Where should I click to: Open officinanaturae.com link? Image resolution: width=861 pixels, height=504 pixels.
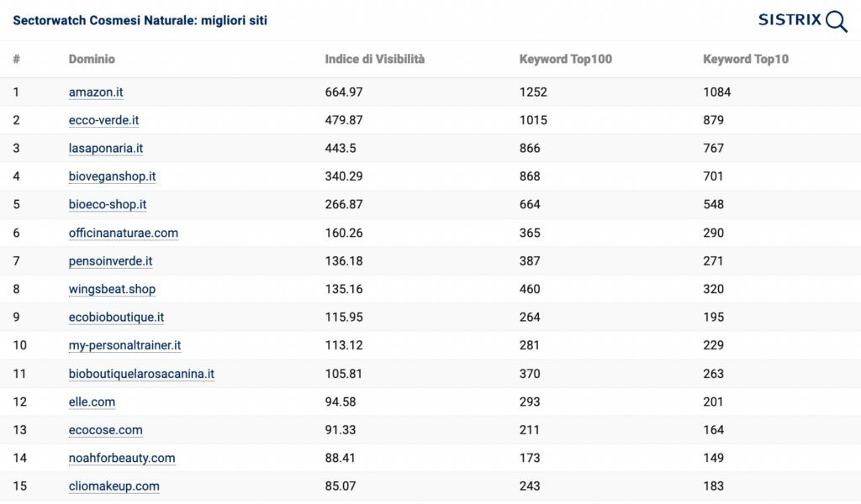123,233
